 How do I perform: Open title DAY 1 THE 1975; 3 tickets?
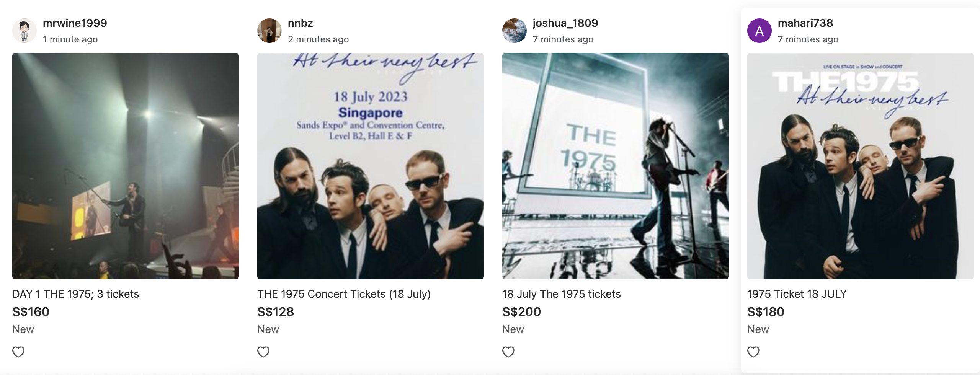coord(75,294)
